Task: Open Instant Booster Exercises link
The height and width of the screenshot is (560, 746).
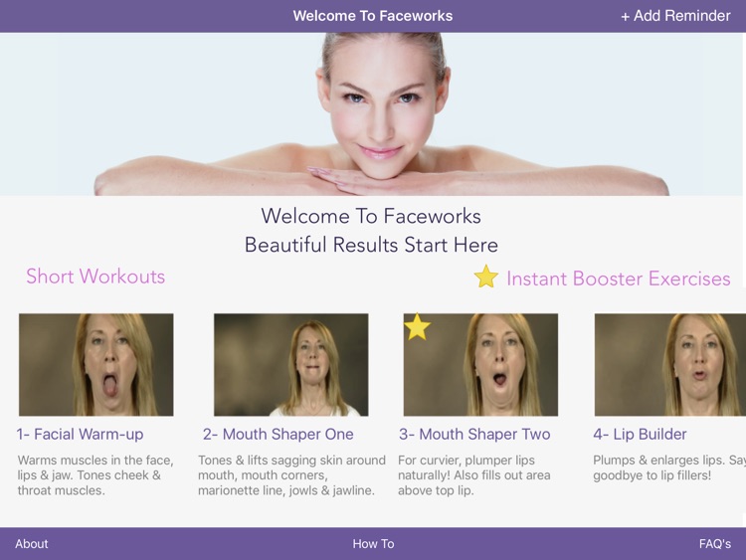Action: [618, 279]
